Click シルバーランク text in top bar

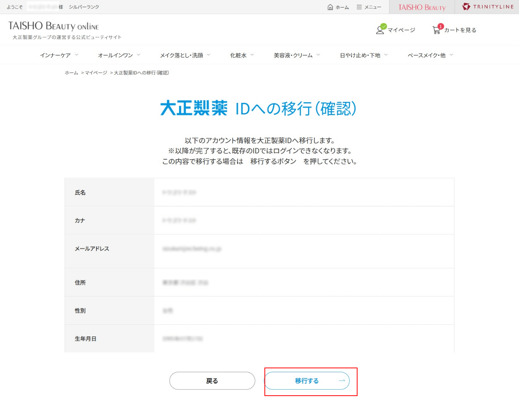pyautogui.click(x=84, y=7)
